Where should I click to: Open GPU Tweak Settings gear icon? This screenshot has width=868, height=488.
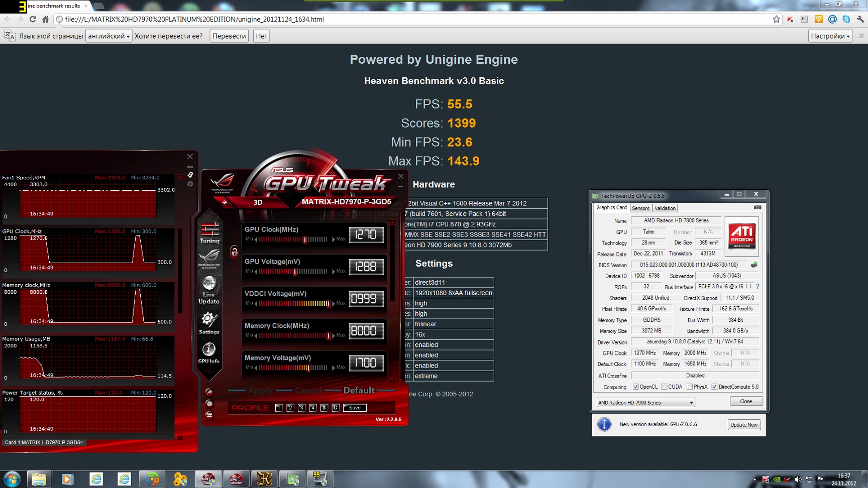click(x=209, y=323)
